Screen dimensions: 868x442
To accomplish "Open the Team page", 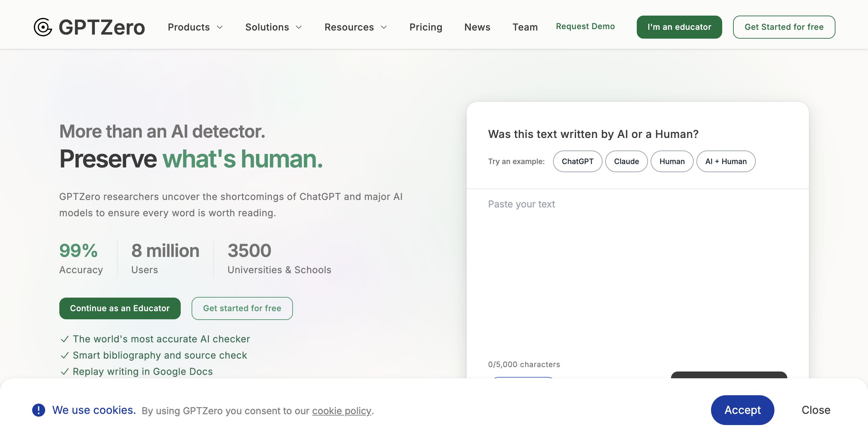I will click(525, 27).
